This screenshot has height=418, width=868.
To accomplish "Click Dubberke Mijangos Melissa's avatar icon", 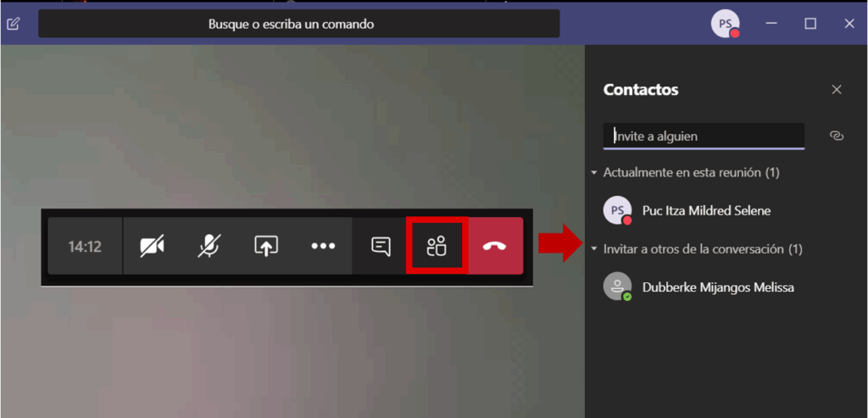I will click(x=617, y=287).
